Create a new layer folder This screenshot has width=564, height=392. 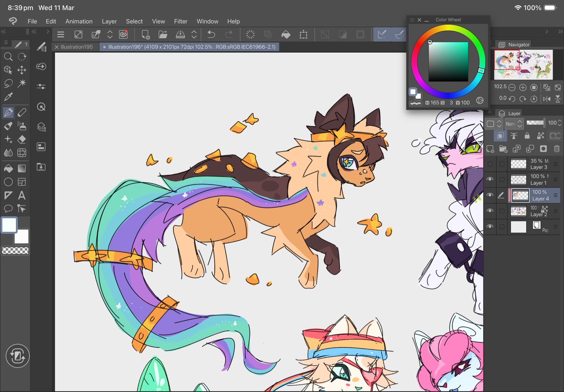pos(503,149)
